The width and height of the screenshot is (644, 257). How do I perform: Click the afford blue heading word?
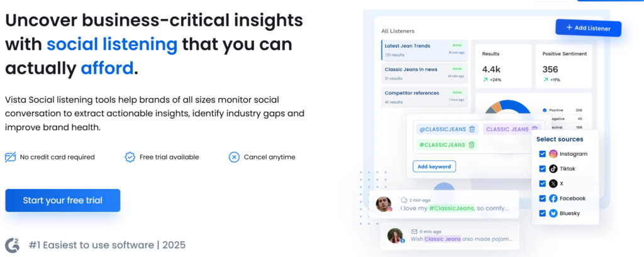pyautogui.click(x=107, y=68)
